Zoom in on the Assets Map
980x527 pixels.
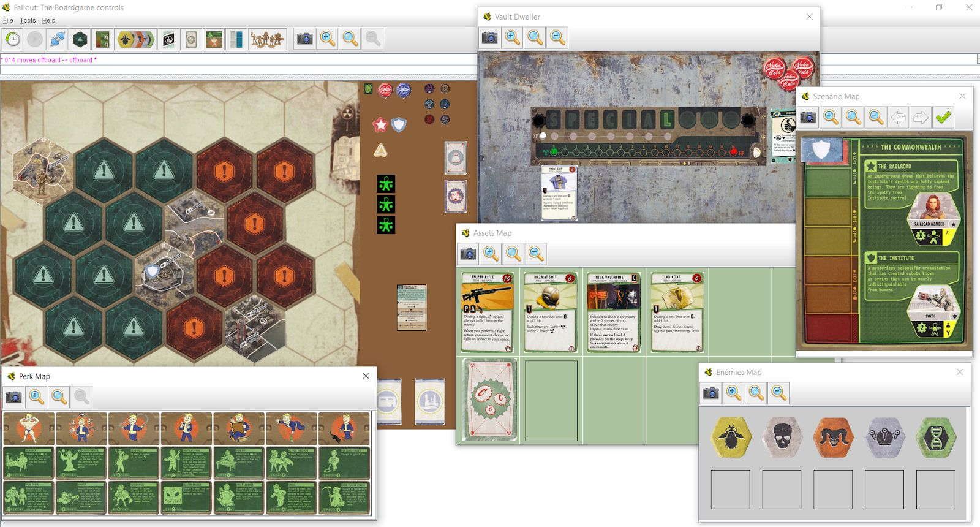click(491, 253)
